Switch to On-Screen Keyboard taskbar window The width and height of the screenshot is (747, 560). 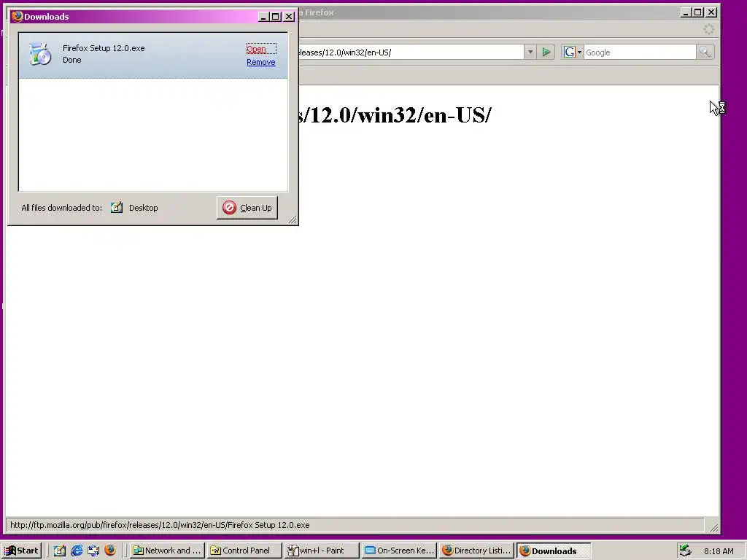pyautogui.click(x=399, y=551)
